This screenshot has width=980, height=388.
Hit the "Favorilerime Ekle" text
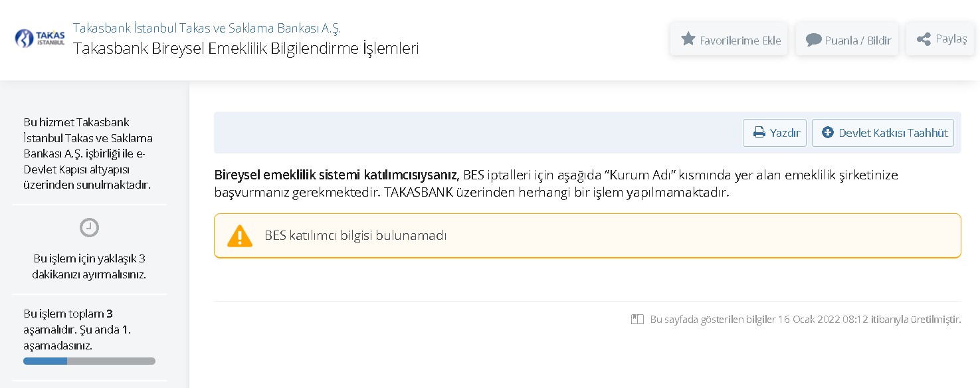coord(740,40)
